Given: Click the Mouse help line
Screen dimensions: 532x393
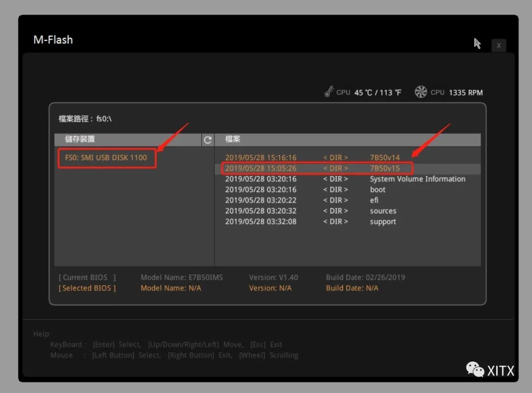Looking at the screenshot, I should point(174,356).
